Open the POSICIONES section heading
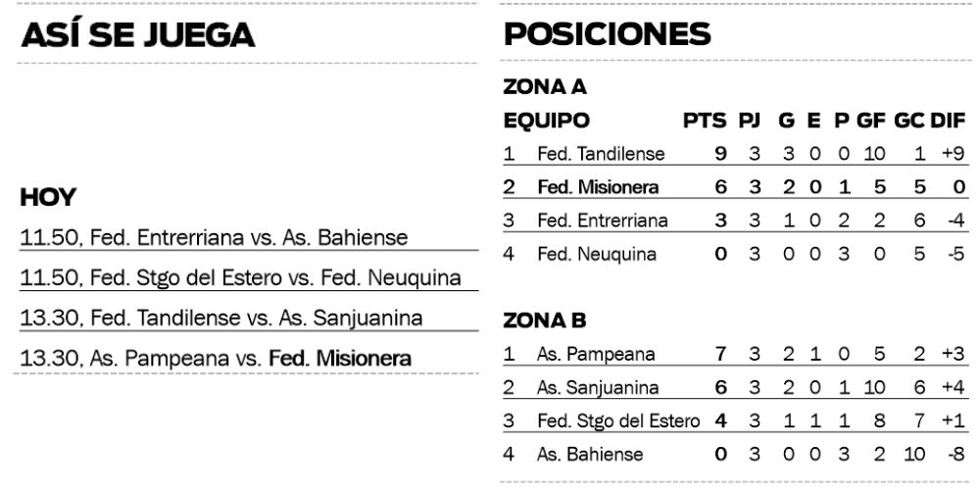Viewport: 980px width, 492px height. click(x=607, y=35)
